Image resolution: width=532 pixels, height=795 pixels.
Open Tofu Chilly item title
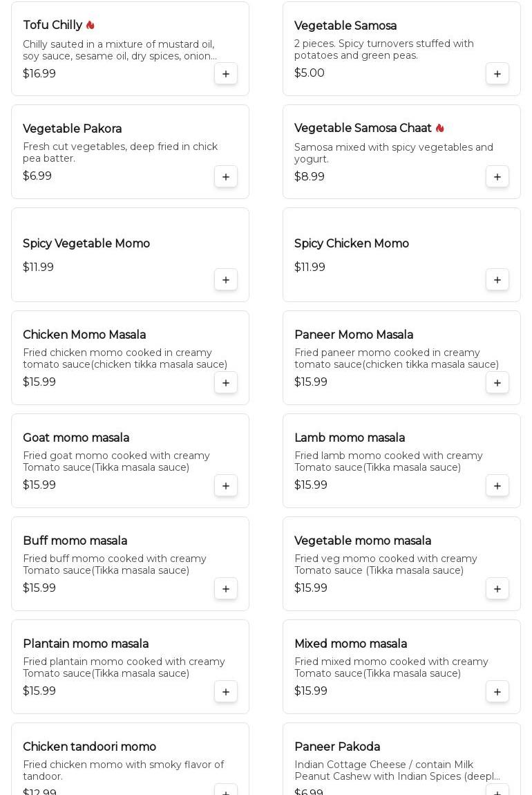click(x=53, y=26)
